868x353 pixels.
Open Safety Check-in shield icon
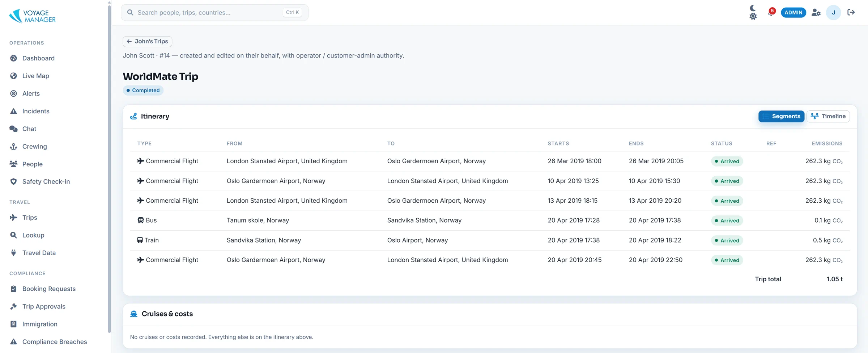coord(13,182)
